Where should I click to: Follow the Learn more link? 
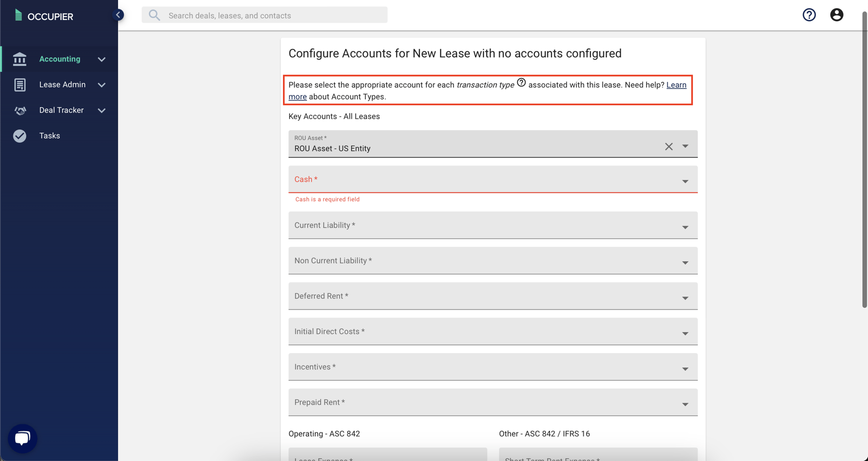(x=676, y=85)
